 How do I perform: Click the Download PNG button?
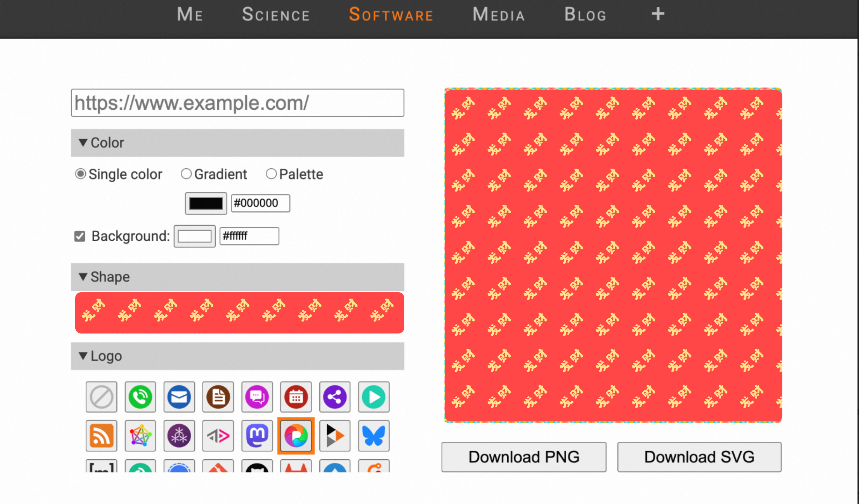[x=524, y=457]
